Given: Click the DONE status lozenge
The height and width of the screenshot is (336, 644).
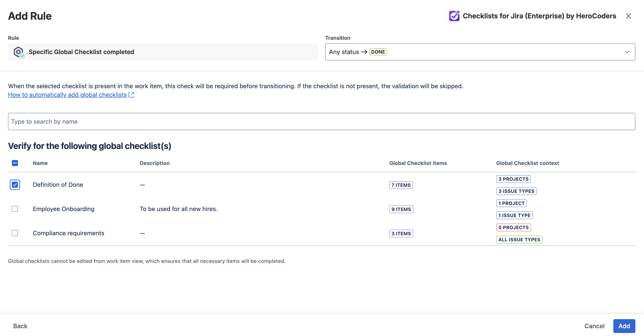Looking at the screenshot, I should tap(378, 52).
